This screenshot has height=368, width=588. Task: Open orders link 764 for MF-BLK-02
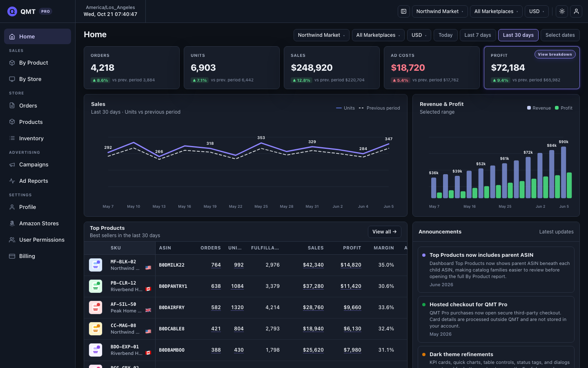pyautogui.click(x=216, y=265)
